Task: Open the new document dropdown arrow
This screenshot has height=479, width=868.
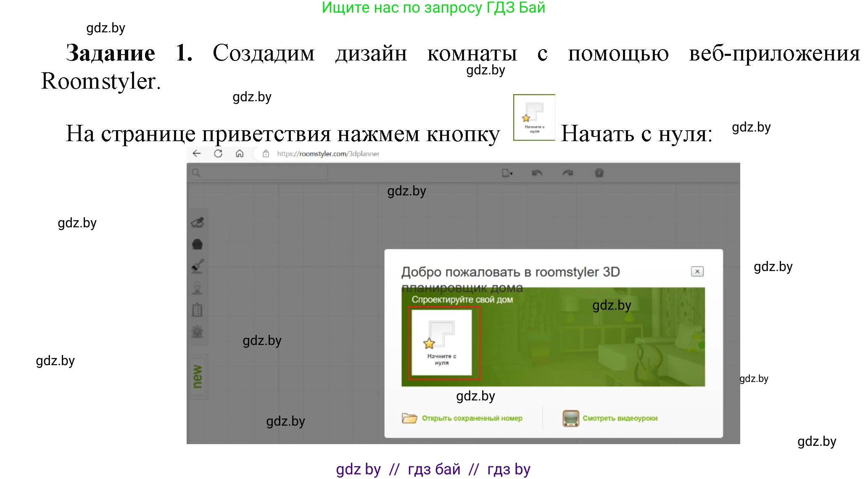Action: tap(511, 174)
